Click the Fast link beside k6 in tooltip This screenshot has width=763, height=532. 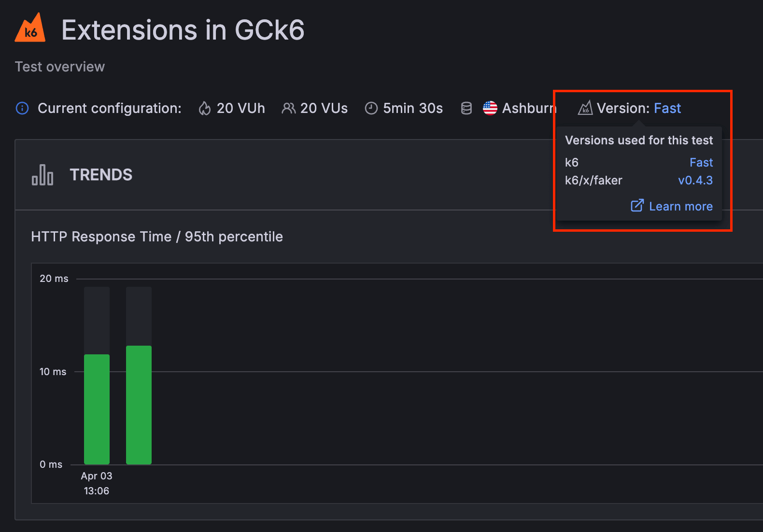701,162
